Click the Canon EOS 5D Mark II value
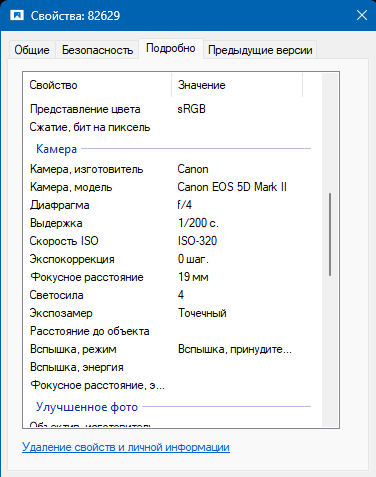 [232, 187]
